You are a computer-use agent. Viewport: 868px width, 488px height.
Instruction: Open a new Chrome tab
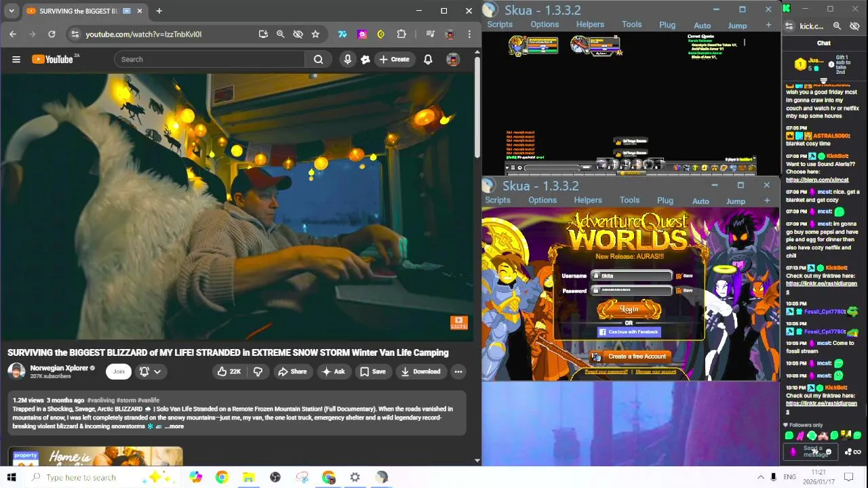(159, 11)
